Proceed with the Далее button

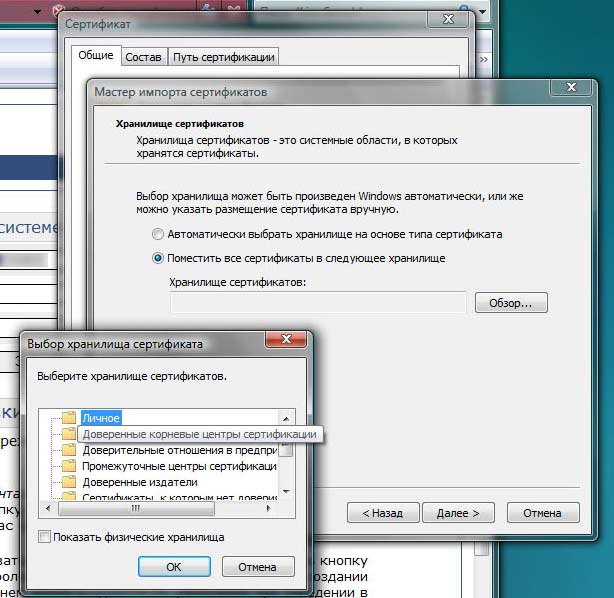click(458, 513)
